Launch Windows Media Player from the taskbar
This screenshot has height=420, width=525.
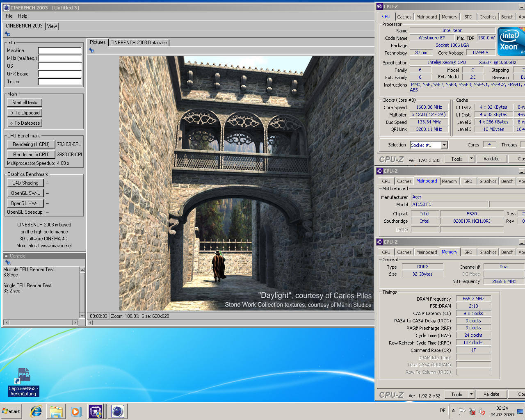click(75, 411)
